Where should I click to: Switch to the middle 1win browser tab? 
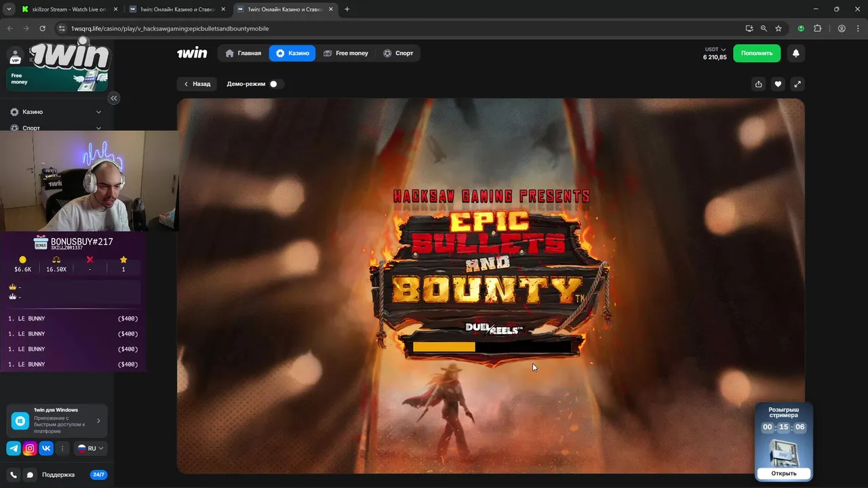pyautogui.click(x=178, y=9)
